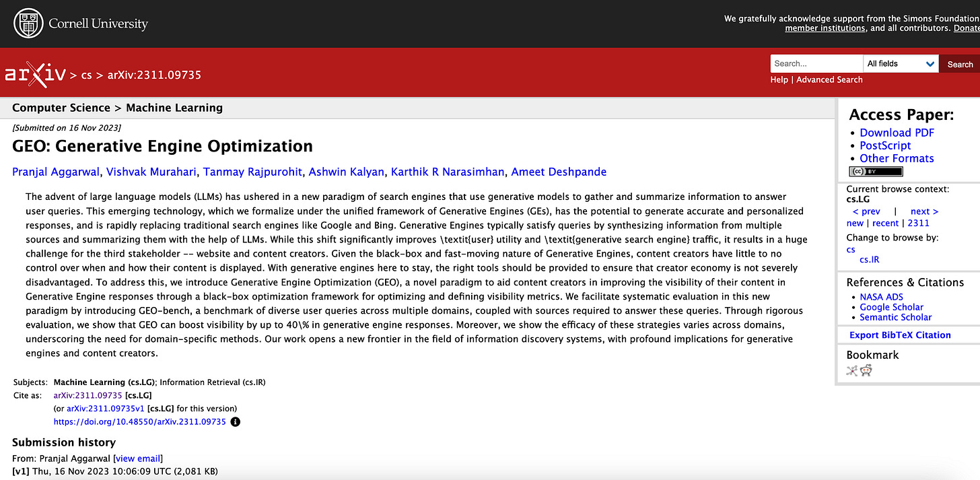Open the new listings link
The image size is (980, 480).
tap(855, 223)
